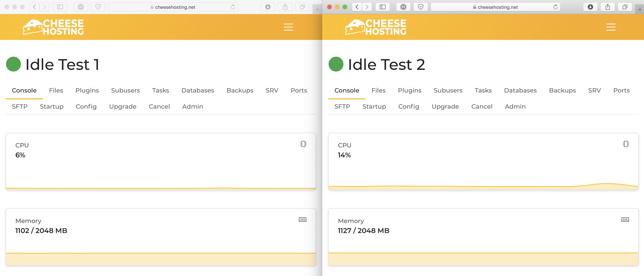Open Startup tab for Idle Test 1

click(x=51, y=107)
